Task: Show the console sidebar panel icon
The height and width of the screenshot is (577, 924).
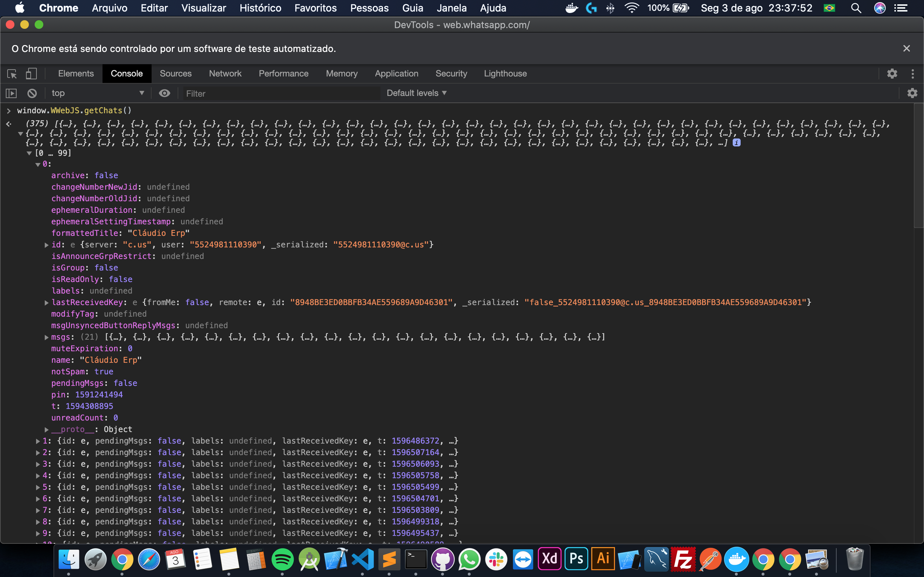Action: click(11, 93)
